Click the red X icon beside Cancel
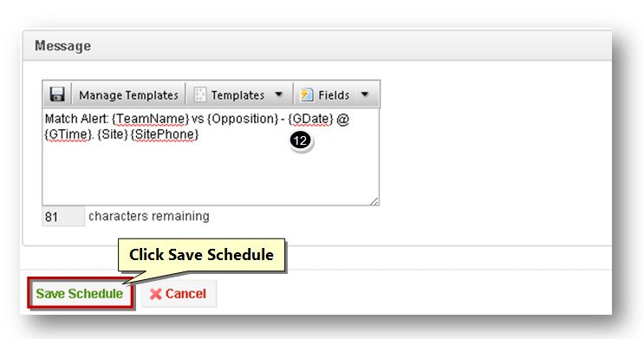Screen dimensions: 644x339 coord(156,294)
